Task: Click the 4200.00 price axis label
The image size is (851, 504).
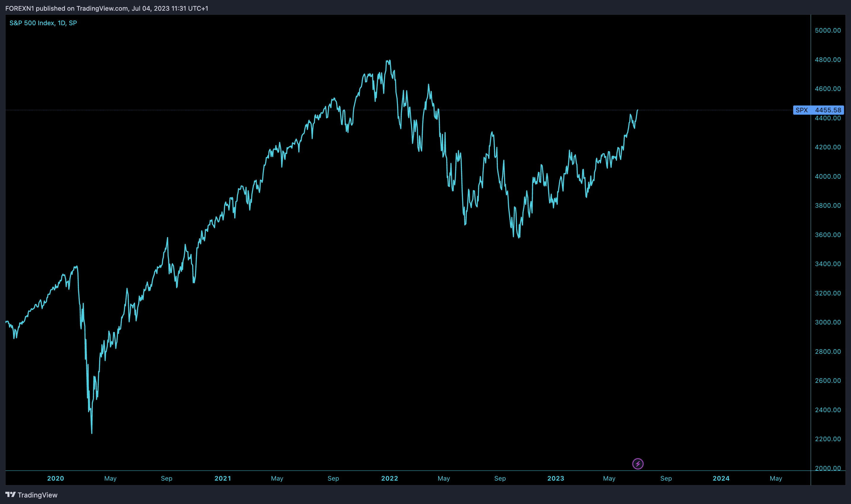Action: (x=828, y=147)
